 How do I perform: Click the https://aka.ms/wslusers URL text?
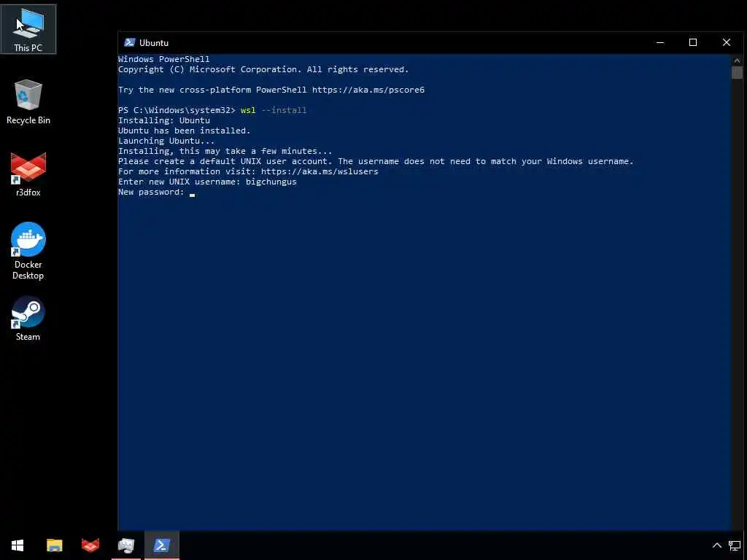point(320,171)
